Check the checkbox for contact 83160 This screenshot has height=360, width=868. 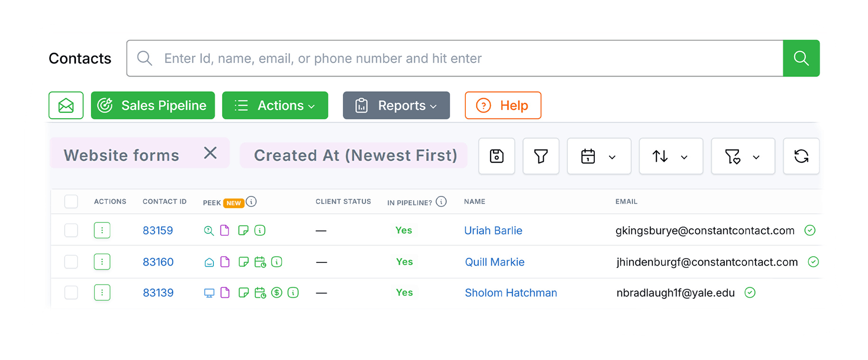tap(71, 262)
